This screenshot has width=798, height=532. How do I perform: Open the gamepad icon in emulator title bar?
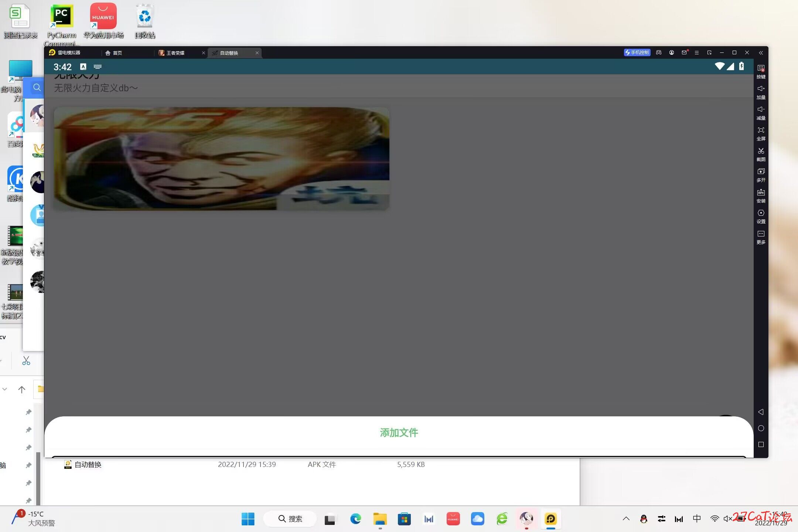point(659,52)
